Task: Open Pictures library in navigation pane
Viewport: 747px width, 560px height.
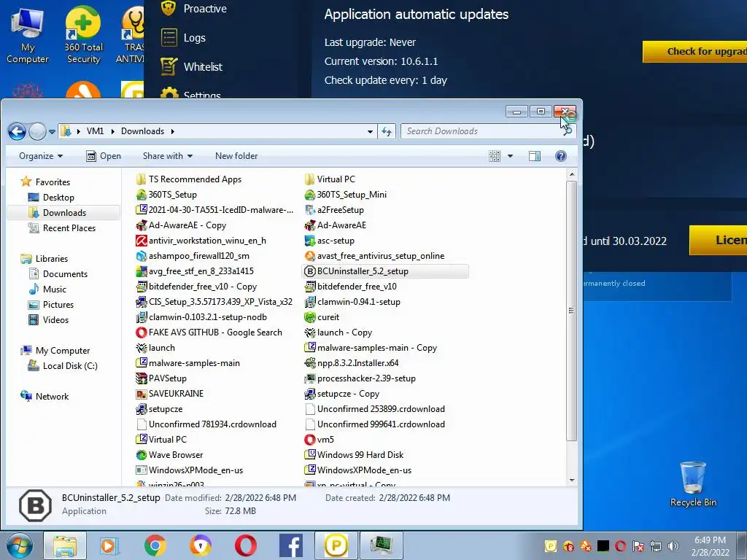Action: point(58,304)
